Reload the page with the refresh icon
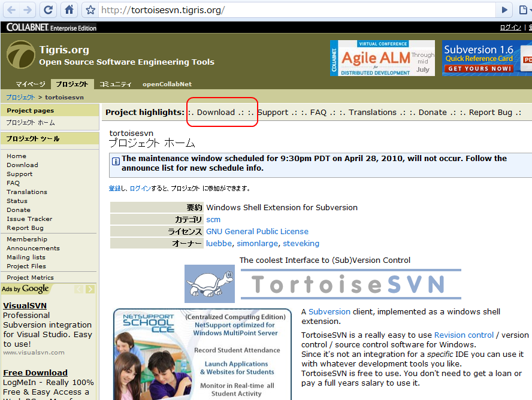This screenshot has width=532, height=400. tap(48, 10)
